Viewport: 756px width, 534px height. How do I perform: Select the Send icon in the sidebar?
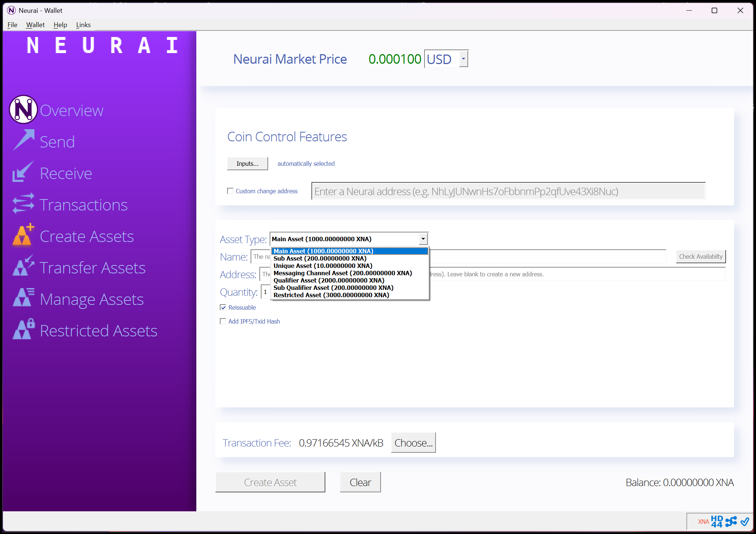tap(23, 141)
